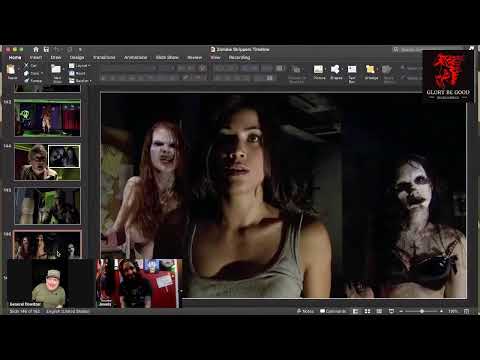Click the English language indicator in status bar
480x360 pixels.
68,311
